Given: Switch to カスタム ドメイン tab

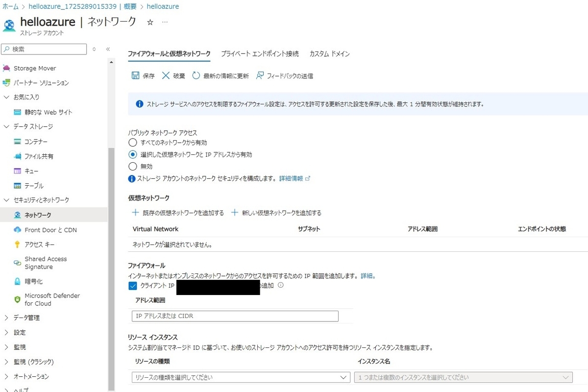Looking at the screenshot, I should click(x=329, y=54).
